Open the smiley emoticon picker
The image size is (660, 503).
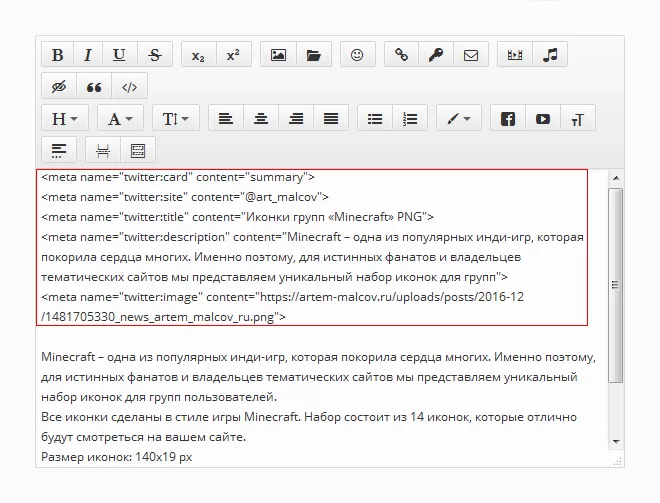(357, 55)
